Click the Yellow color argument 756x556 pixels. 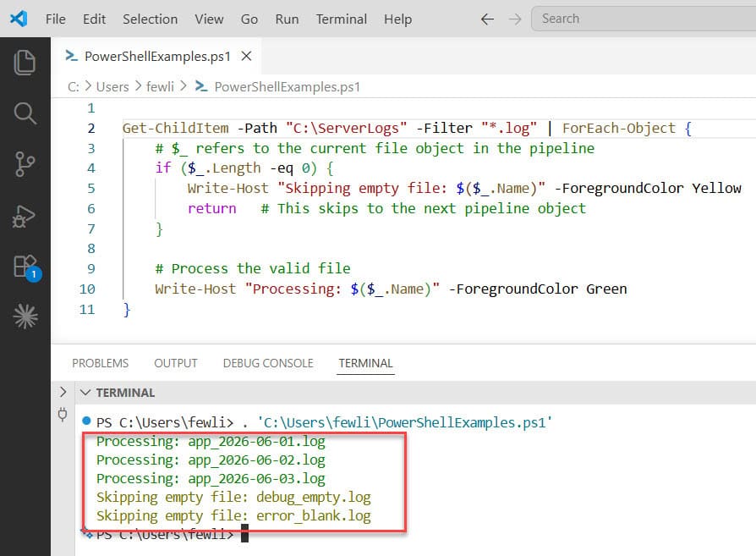click(x=716, y=188)
